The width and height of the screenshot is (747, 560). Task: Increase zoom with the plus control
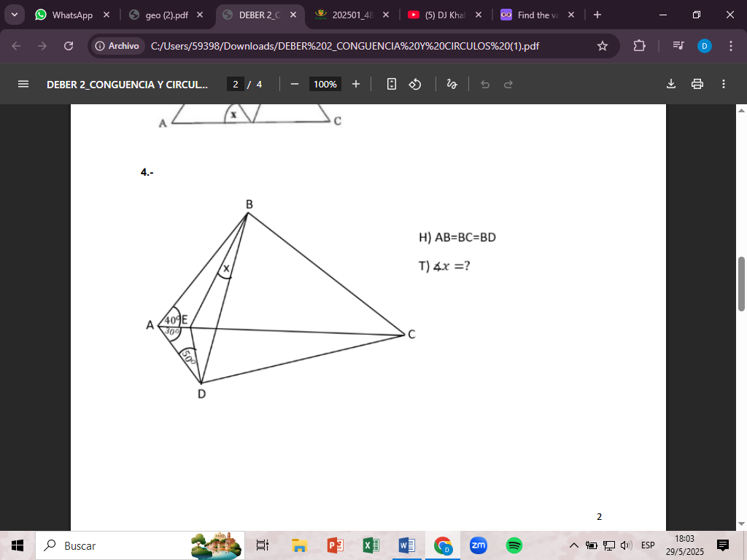pyautogui.click(x=356, y=84)
